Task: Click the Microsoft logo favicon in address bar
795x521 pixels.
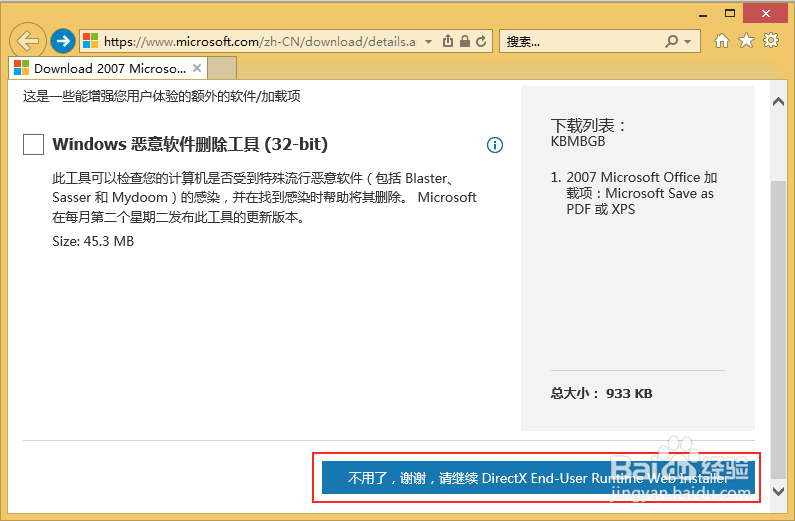Action: click(91, 41)
